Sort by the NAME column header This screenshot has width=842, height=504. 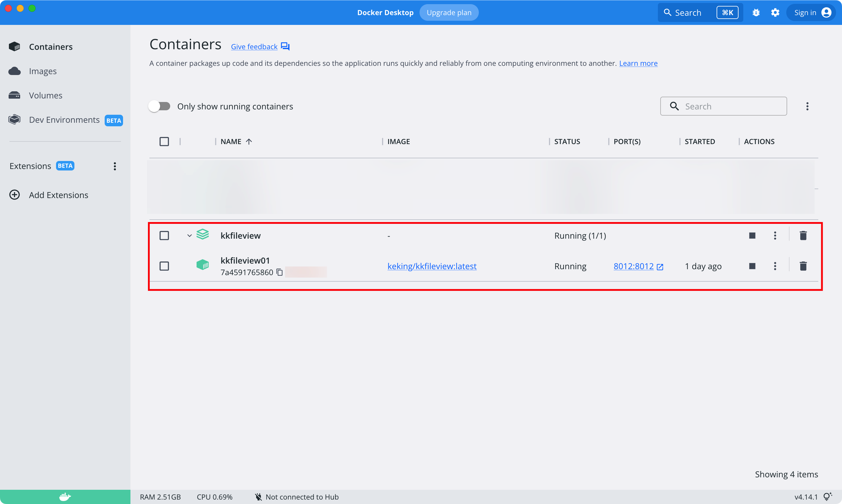pyautogui.click(x=231, y=142)
